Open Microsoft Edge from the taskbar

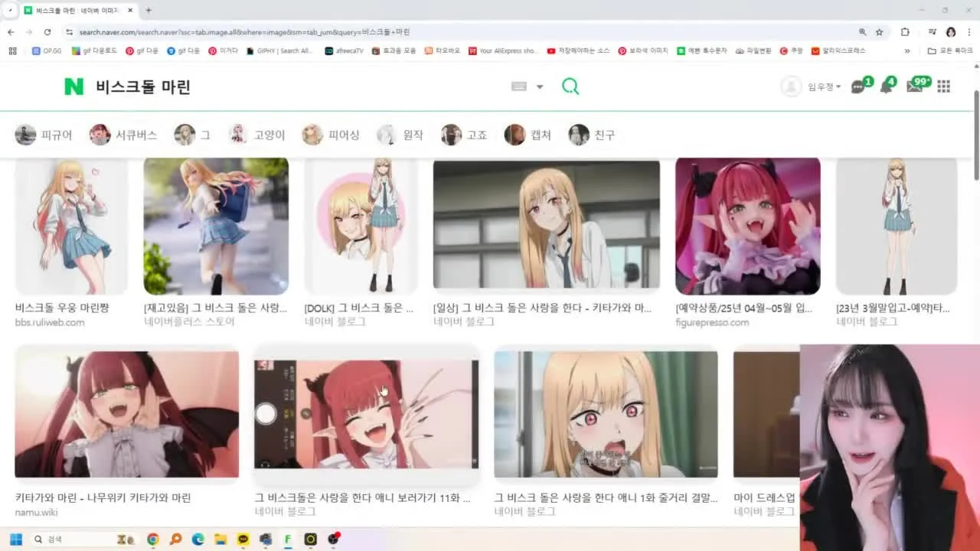(x=198, y=540)
